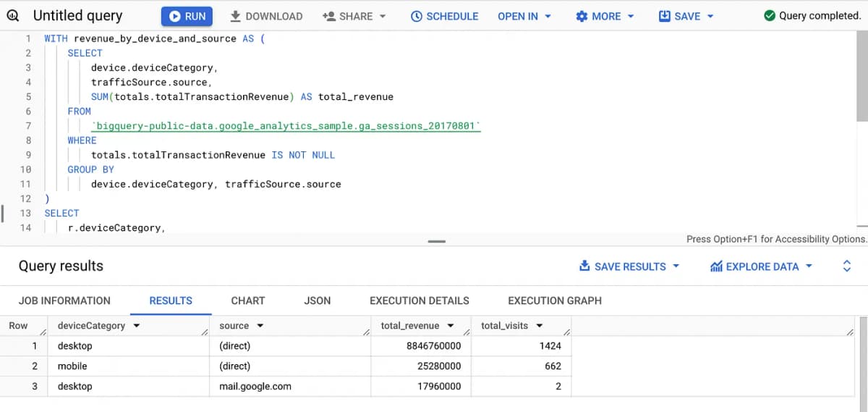Screen dimensions: 868x412
Task: Click the 662 total visits cell
Action: (522, 366)
